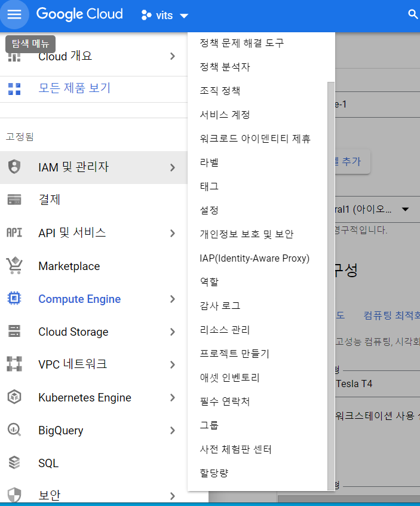Expand the API 및 서비스 submenu arrow

[173, 233]
